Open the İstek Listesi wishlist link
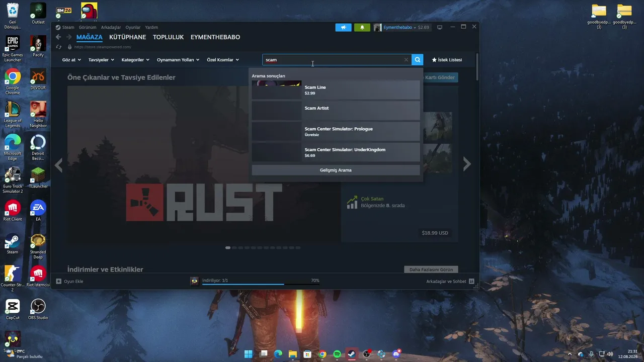644x362 pixels. click(447, 60)
